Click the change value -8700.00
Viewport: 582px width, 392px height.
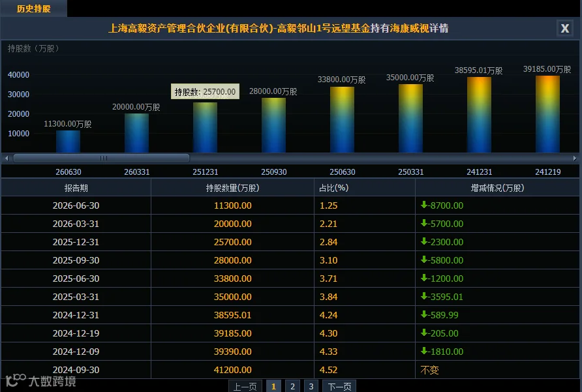442,205
